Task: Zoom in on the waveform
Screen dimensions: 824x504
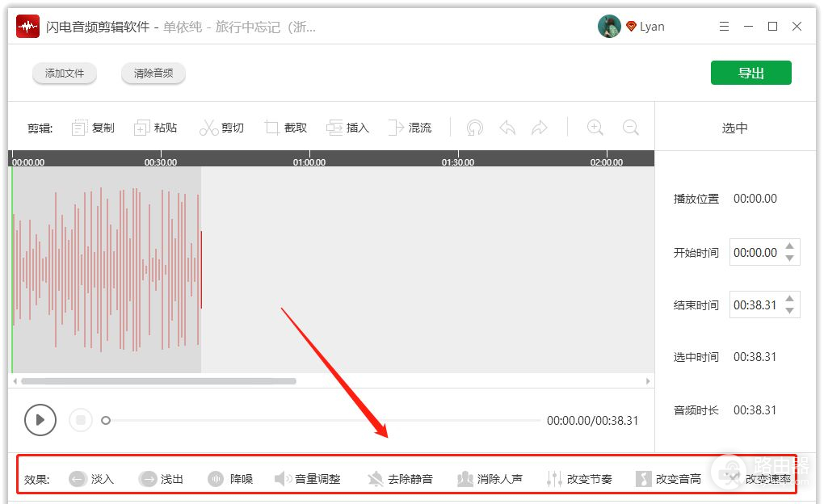Action: coord(595,128)
